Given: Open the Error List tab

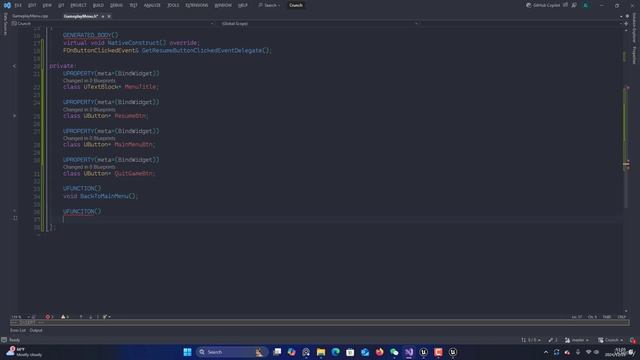Looking at the screenshot, I should click(x=18, y=330).
